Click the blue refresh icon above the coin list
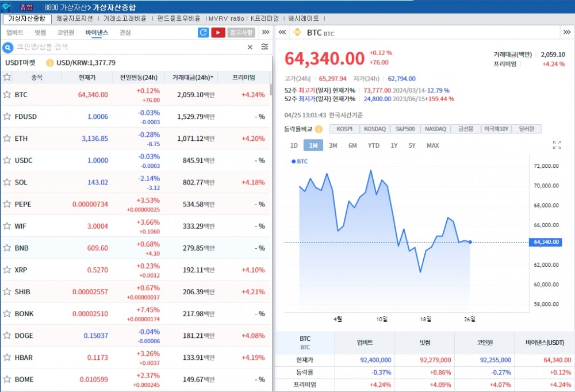Viewport: 575px width, 392px height. pyautogui.click(x=203, y=33)
